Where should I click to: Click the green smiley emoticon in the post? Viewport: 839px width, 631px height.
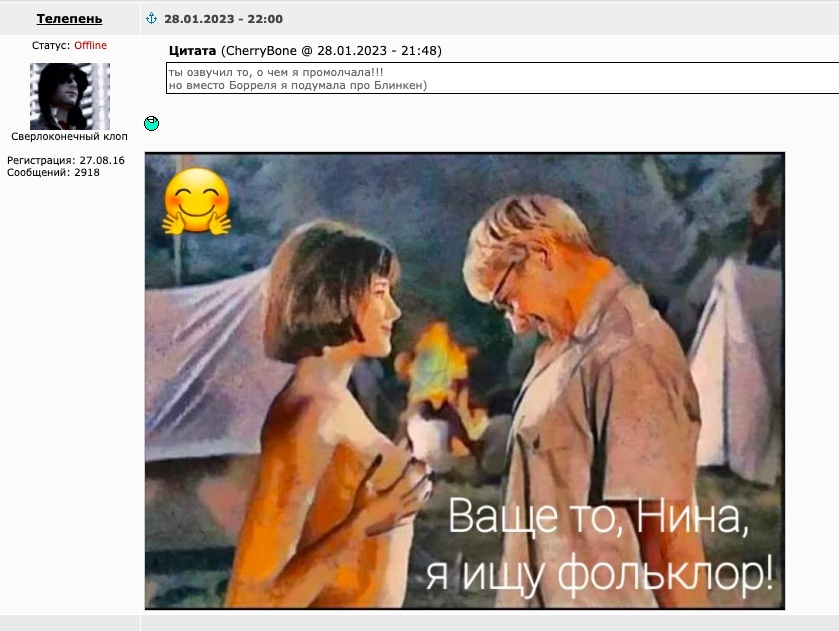(x=151, y=124)
